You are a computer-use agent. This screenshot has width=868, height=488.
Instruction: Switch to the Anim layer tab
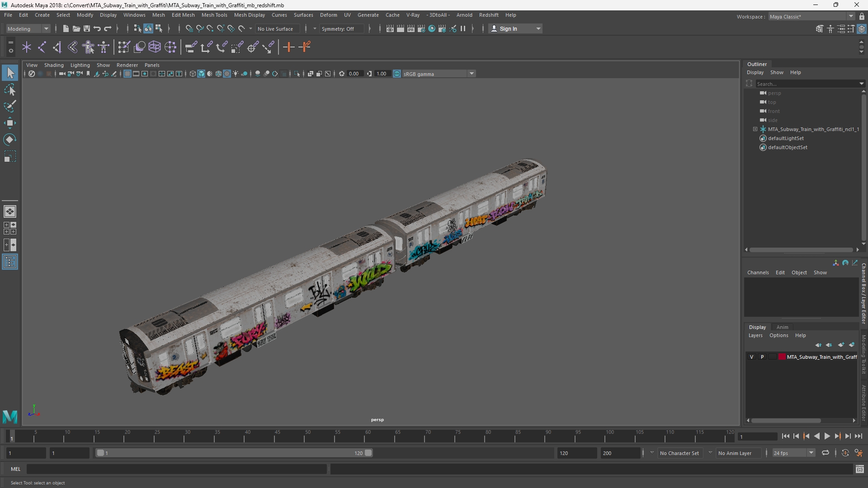coord(782,327)
